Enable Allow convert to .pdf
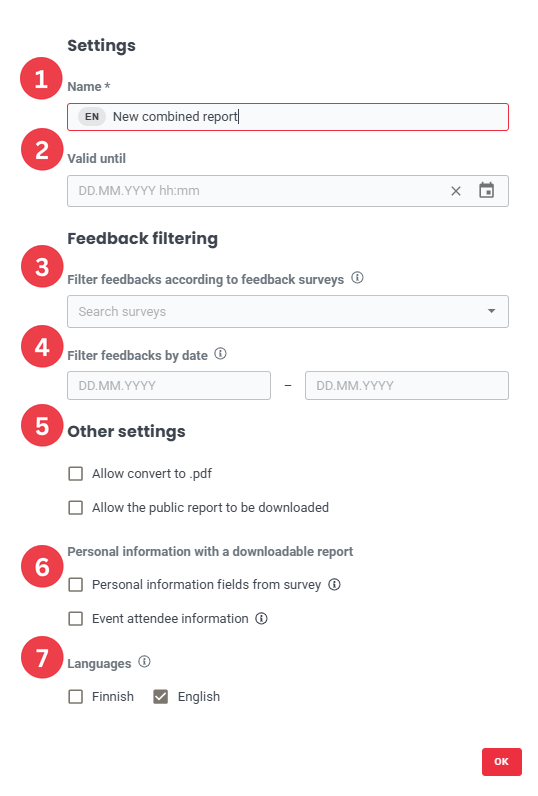 pyautogui.click(x=76, y=474)
